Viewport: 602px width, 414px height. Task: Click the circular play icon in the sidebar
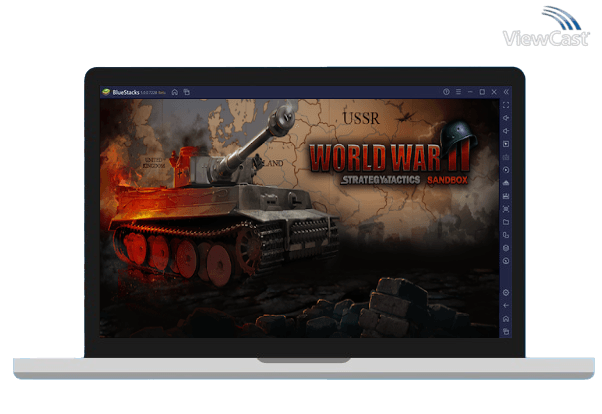[x=506, y=170]
